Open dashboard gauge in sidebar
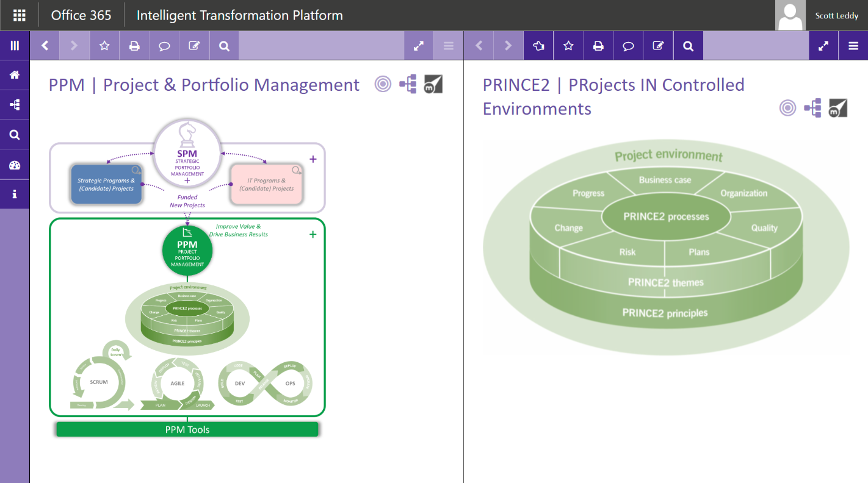The image size is (868, 483). (15, 165)
